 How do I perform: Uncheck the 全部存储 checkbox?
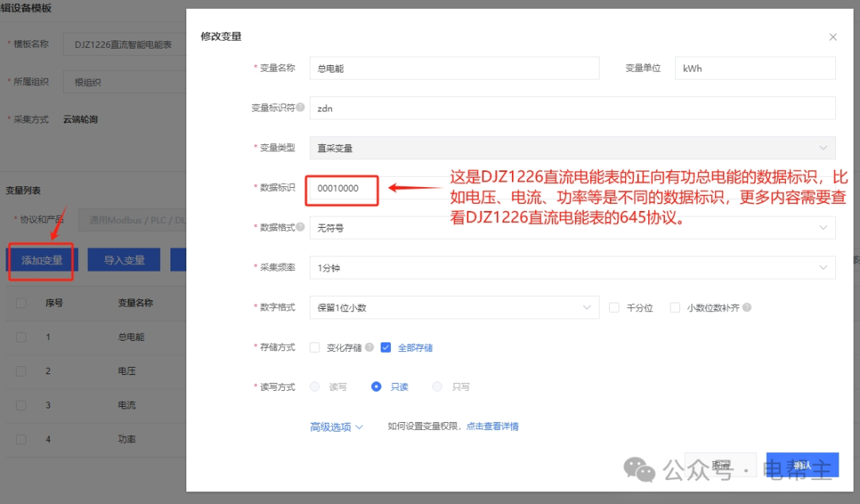click(385, 347)
